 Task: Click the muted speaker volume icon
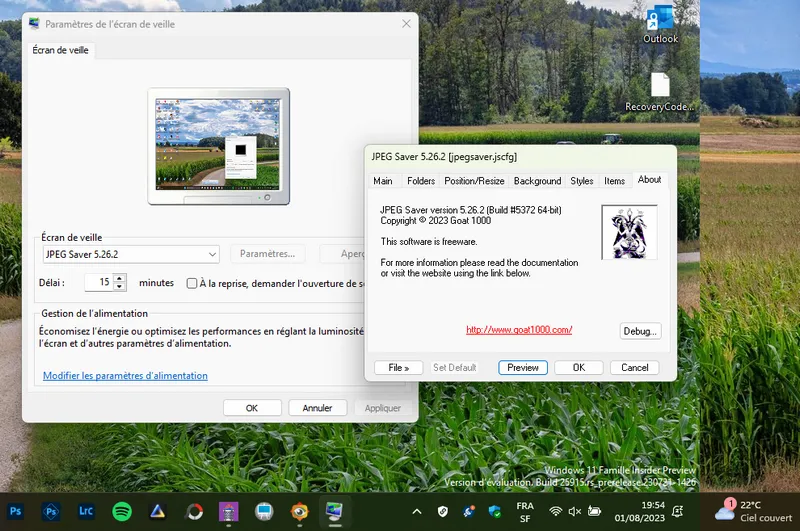click(574, 511)
